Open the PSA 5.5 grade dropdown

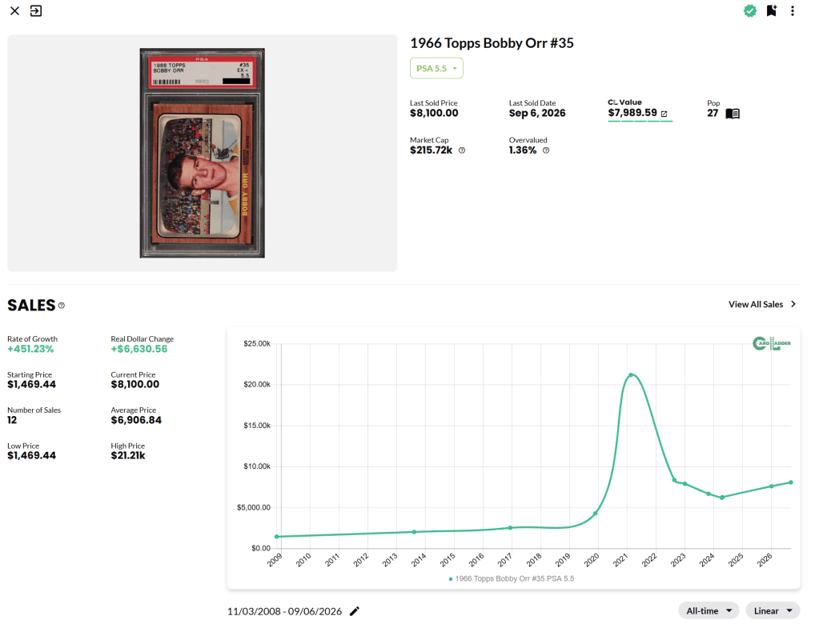[x=436, y=68]
